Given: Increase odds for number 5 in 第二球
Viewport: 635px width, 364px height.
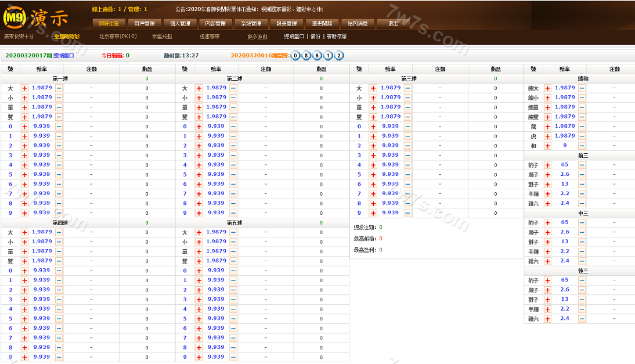Looking at the screenshot, I should (199, 175).
